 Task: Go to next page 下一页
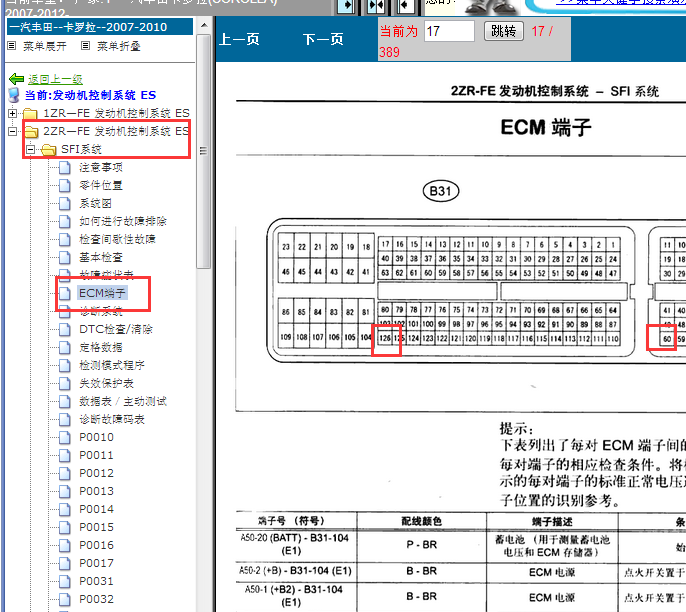coord(323,39)
